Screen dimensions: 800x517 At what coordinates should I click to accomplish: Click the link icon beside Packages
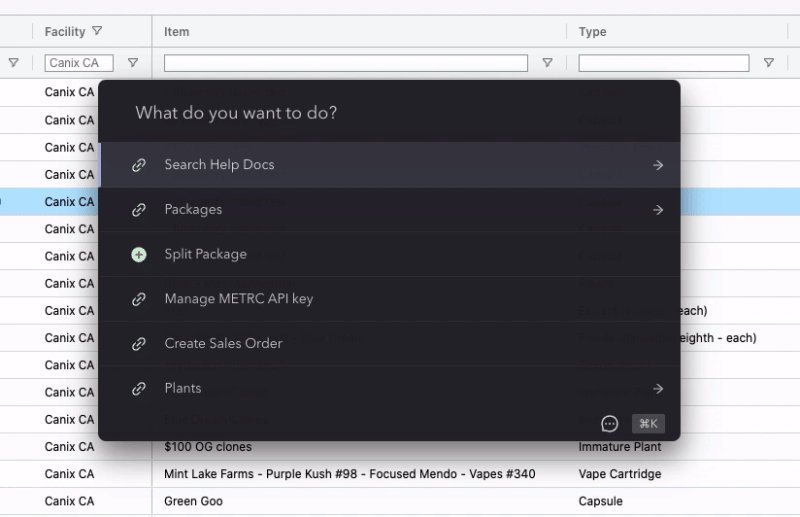(x=139, y=210)
